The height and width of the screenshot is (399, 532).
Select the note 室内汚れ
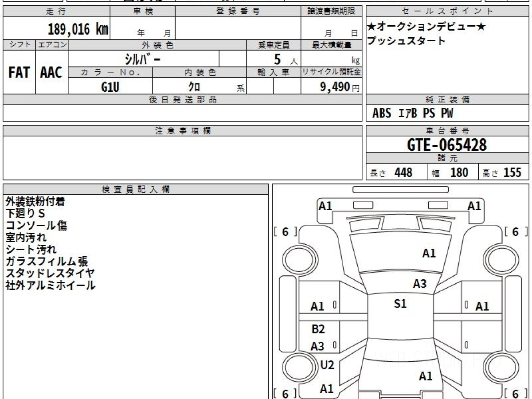point(26,238)
